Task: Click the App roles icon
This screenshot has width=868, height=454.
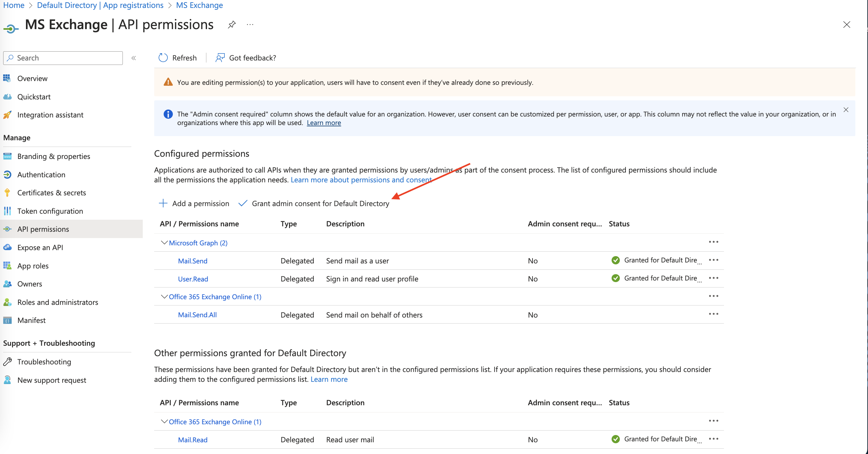Action: pos(7,266)
